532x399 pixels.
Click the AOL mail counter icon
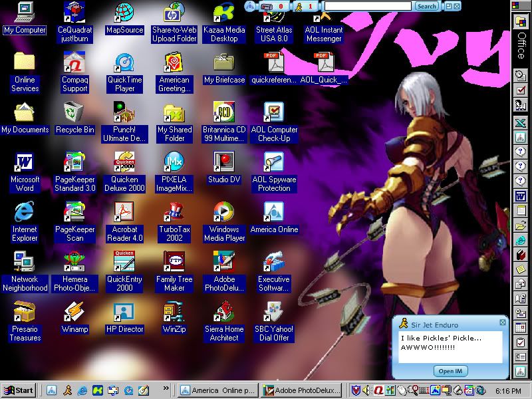point(266,7)
